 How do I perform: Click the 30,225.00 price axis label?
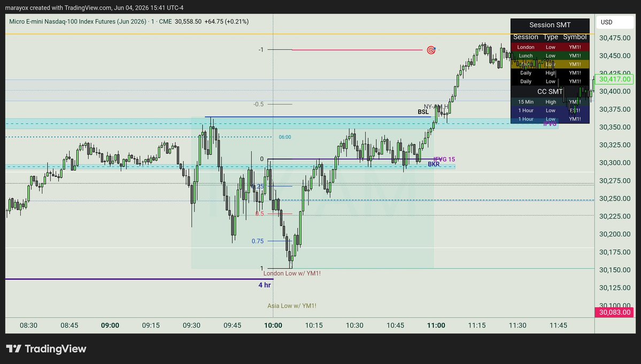point(614,216)
